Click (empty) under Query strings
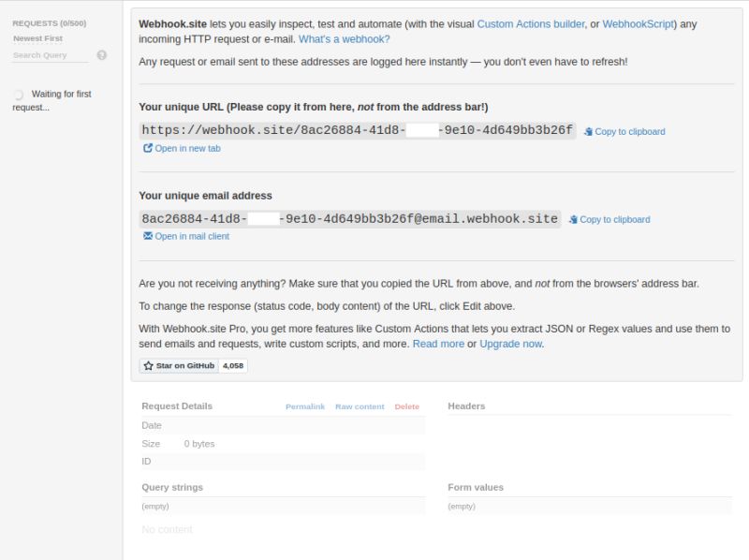The image size is (749, 560). pyautogui.click(x=155, y=507)
